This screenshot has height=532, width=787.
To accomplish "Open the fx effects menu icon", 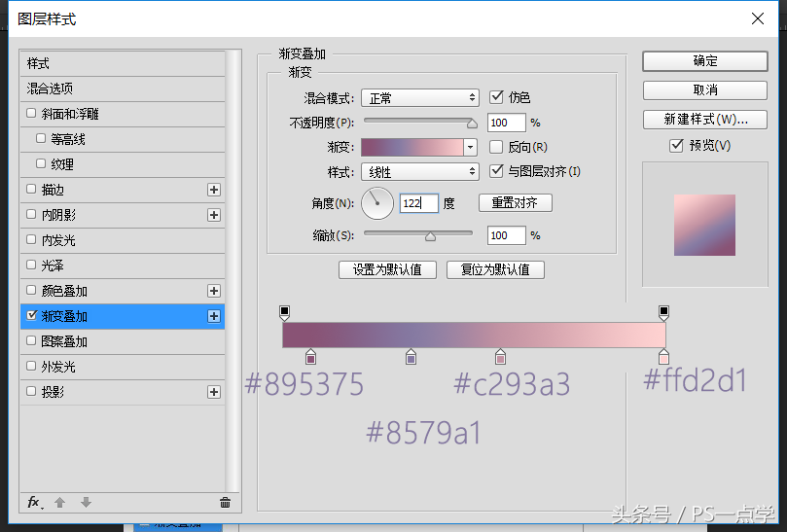I will [x=35, y=502].
